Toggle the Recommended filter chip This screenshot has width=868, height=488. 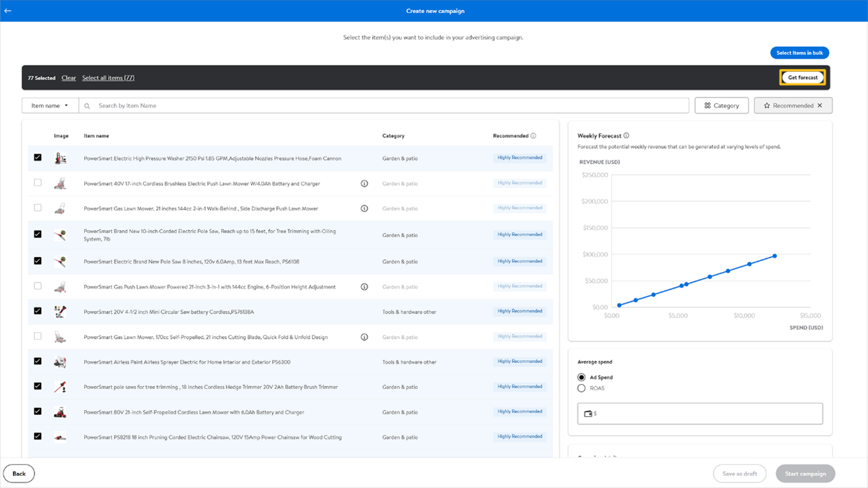pyautogui.click(x=787, y=106)
